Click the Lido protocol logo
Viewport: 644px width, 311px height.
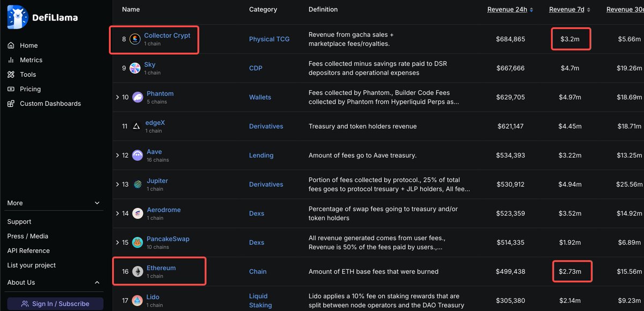click(x=137, y=300)
